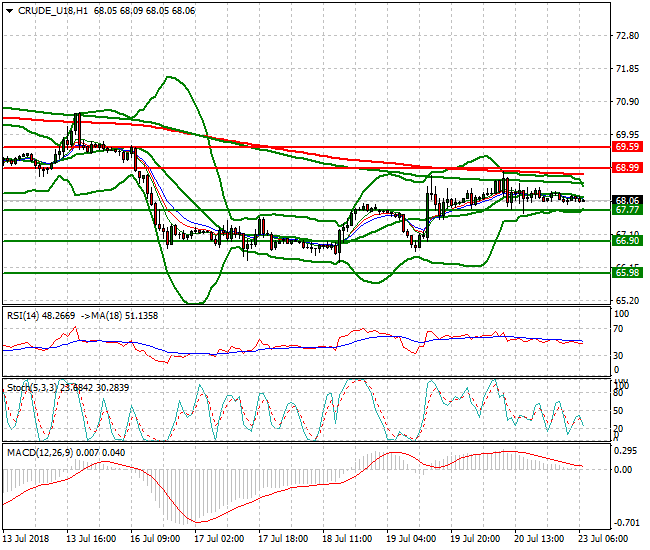Select the green 66.90 support price label
The height and width of the screenshot is (550, 650).
(627, 241)
